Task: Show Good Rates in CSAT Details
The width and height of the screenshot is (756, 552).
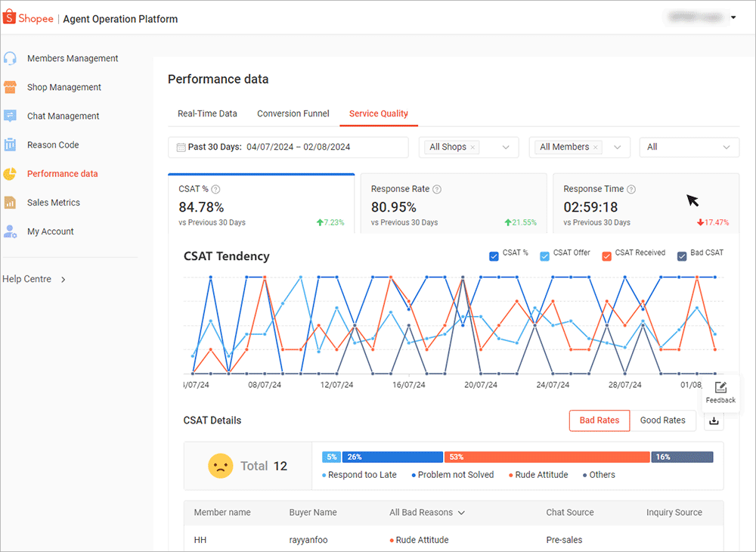Action: pos(663,420)
